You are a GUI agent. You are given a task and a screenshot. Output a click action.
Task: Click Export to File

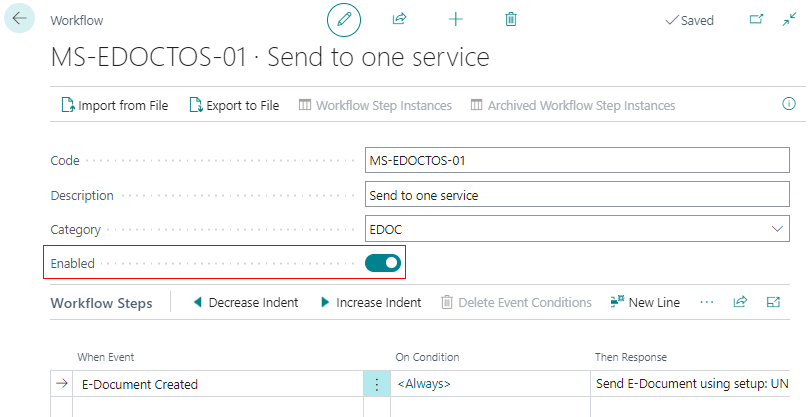coord(234,105)
